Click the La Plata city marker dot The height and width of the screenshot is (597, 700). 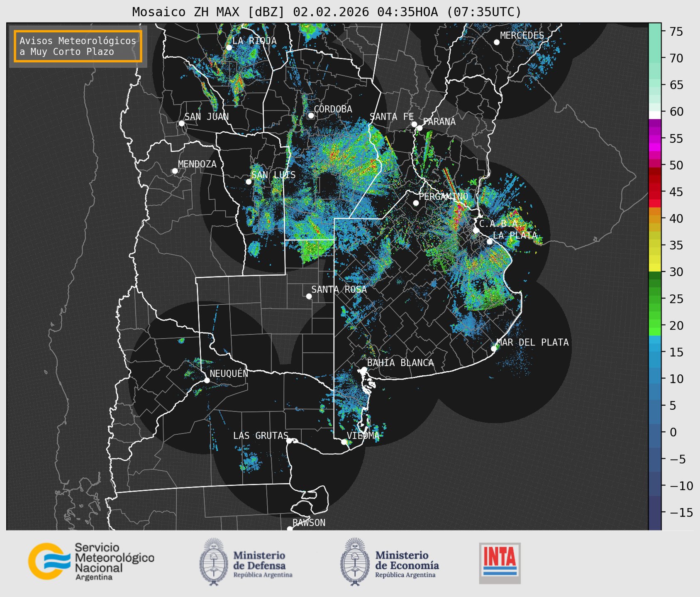coord(490,242)
